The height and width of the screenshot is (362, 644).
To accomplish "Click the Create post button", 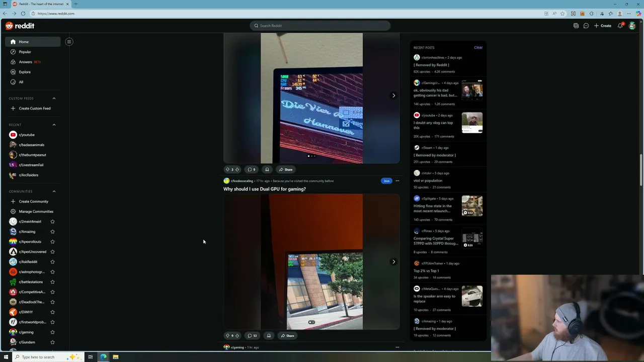I will pos(603,26).
